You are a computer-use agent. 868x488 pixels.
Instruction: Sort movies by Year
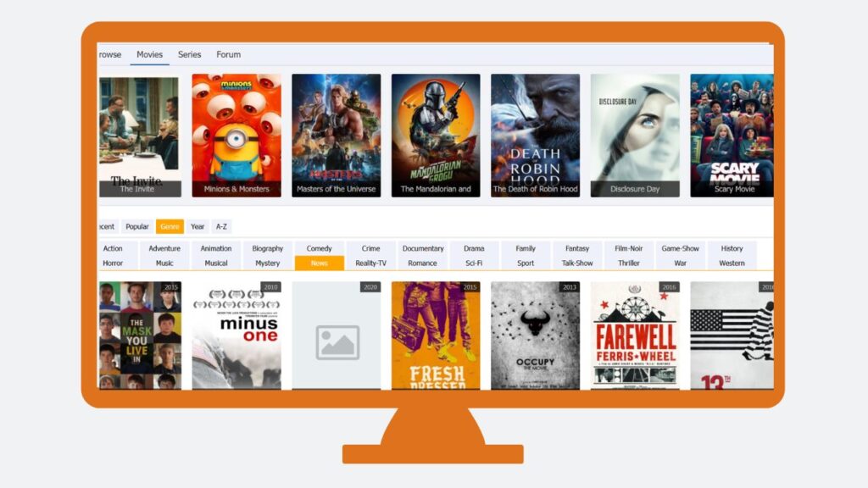tap(197, 226)
